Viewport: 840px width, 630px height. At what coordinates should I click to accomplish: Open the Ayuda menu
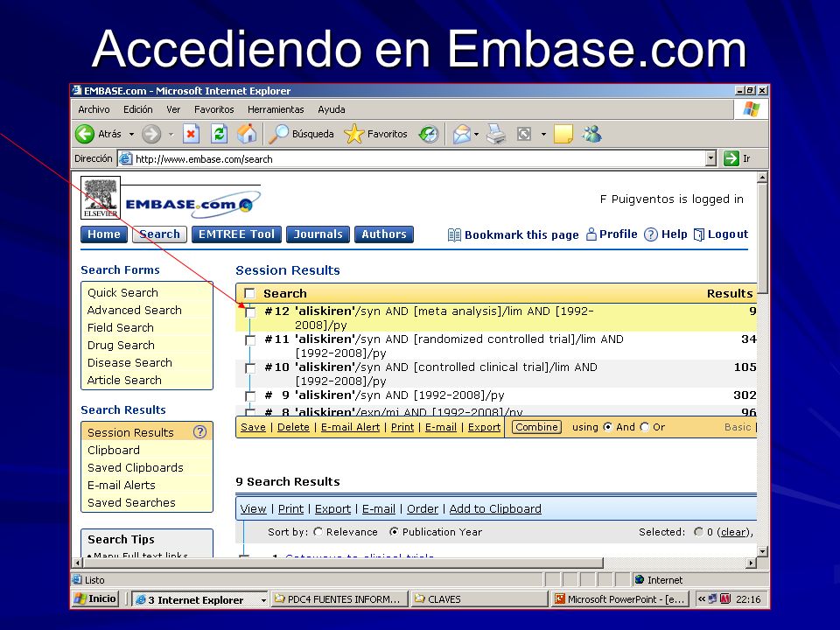(x=331, y=109)
